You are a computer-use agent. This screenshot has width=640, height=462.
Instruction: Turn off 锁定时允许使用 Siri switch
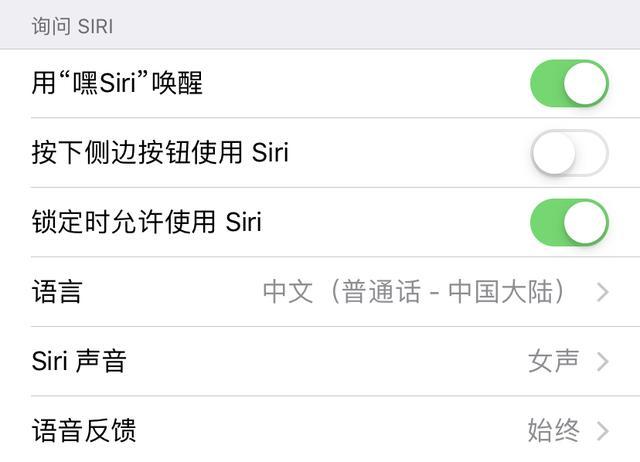pyautogui.click(x=569, y=222)
